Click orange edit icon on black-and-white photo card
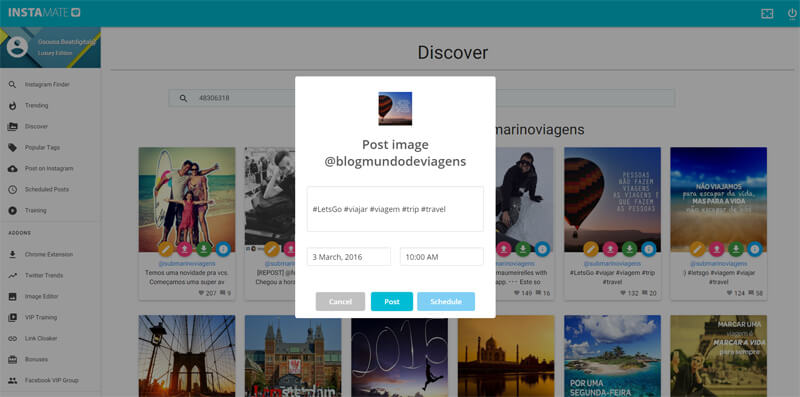 (272, 249)
